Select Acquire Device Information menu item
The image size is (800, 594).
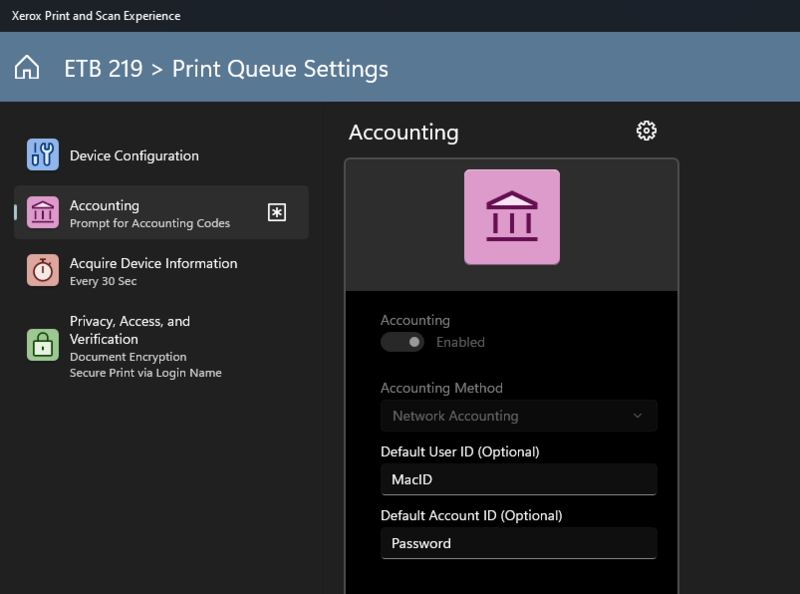coord(153,264)
